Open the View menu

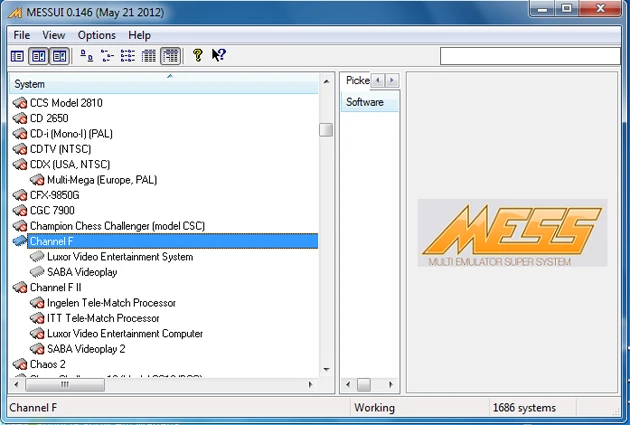(53, 35)
